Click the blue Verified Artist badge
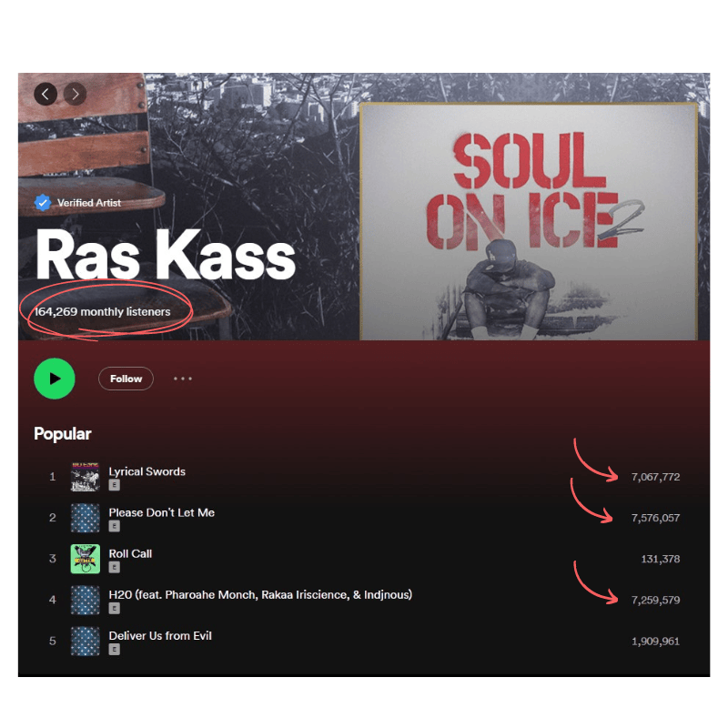The height and width of the screenshot is (728, 728). click(43, 203)
